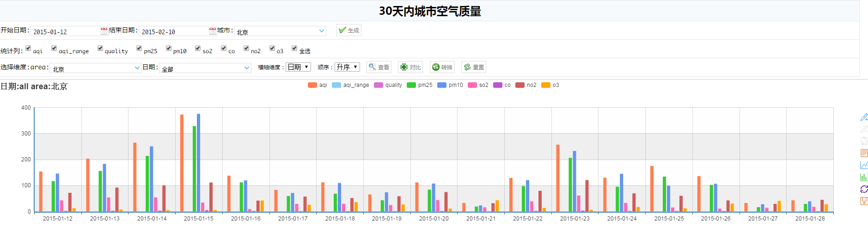
Task: Toggle the 全选 select-all checkbox
Action: (294, 48)
